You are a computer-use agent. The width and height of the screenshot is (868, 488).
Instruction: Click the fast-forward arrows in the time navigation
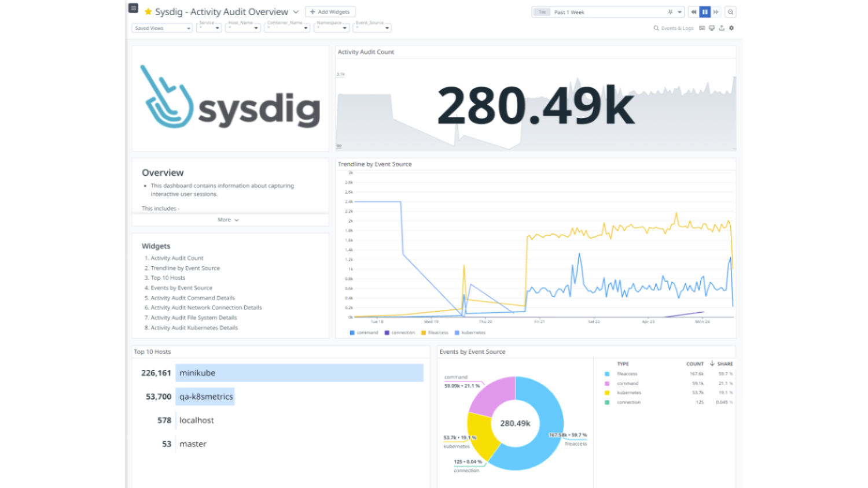[716, 12]
